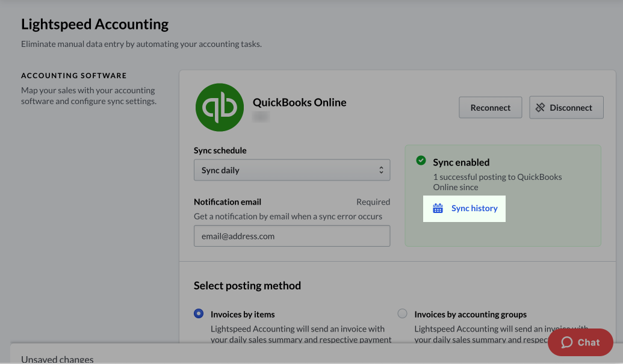
Task: Click the Sync schedule field label
Action: [220, 150]
